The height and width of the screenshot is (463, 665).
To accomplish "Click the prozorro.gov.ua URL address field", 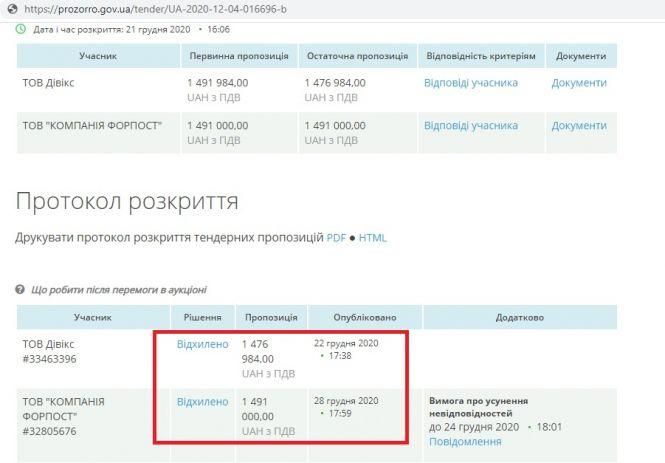I will pyautogui.click(x=155, y=8).
